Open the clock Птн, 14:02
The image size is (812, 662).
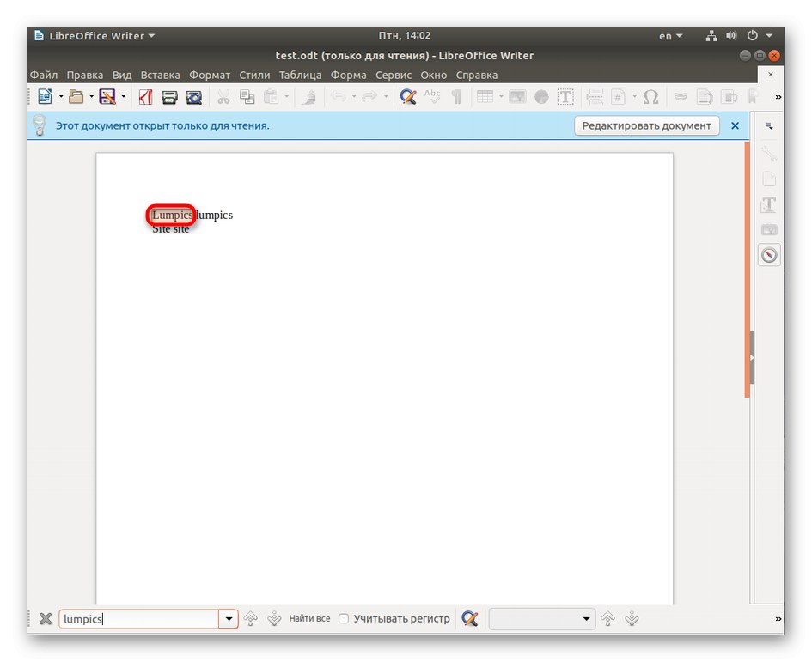405,36
